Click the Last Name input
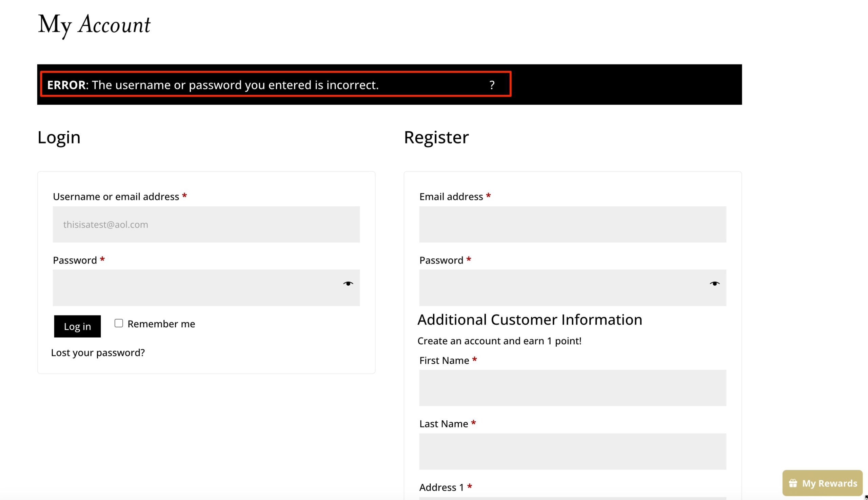The width and height of the screenshot is (868, 500). pos(572,451)
